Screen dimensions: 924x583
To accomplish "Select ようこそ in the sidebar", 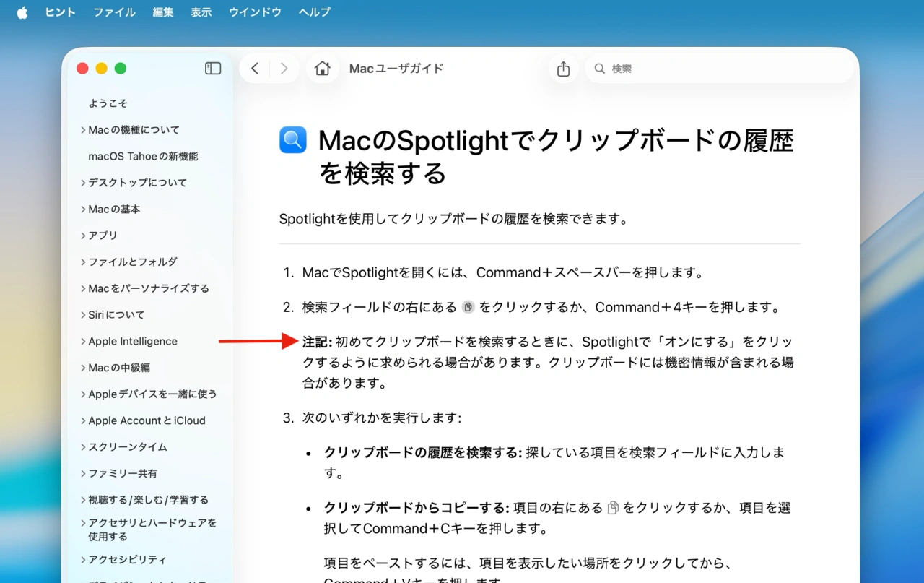I will point(108,103).
